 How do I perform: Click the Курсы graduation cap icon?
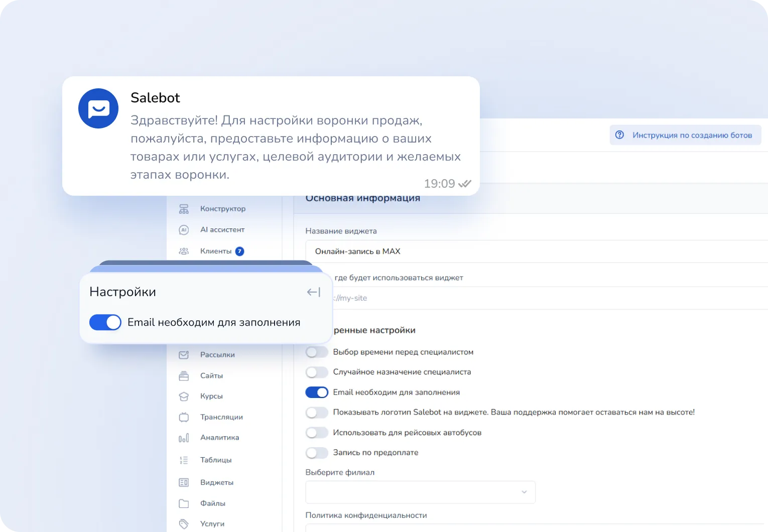tap(184, 396)
